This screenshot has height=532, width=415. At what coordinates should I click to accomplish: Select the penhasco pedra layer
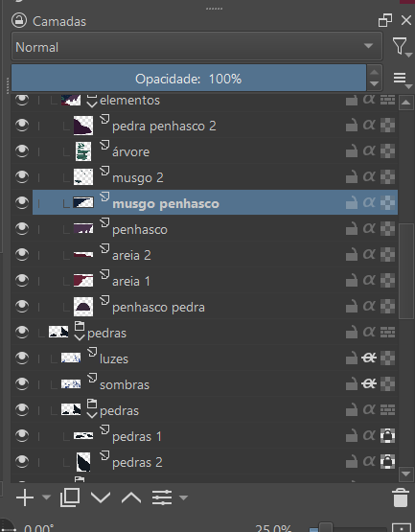point(215,307)
